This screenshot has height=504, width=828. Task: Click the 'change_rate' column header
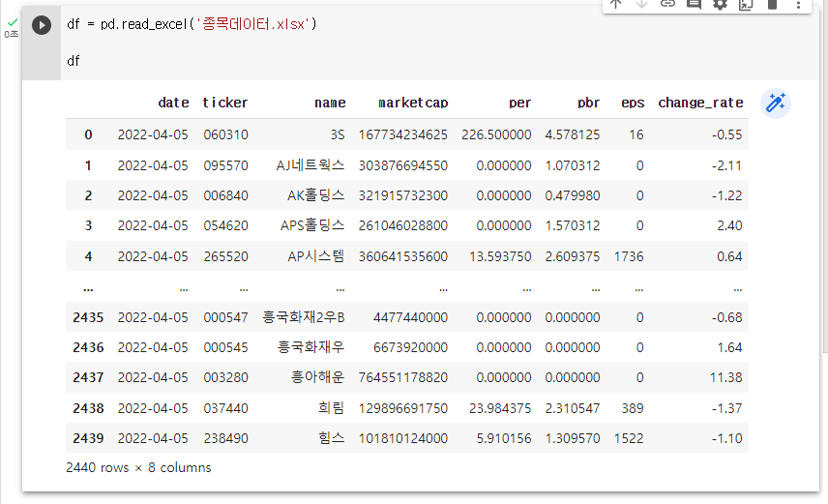tap(700, 103)
